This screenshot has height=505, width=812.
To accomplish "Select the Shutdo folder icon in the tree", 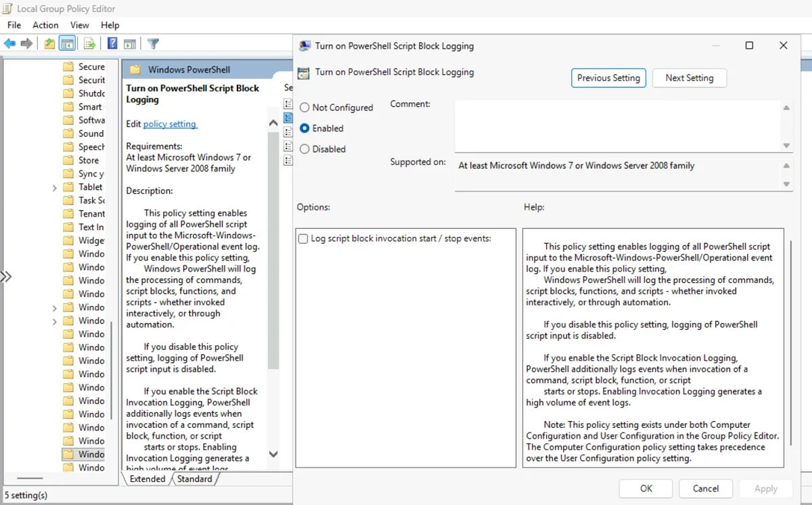I will [x=68, y=93].
